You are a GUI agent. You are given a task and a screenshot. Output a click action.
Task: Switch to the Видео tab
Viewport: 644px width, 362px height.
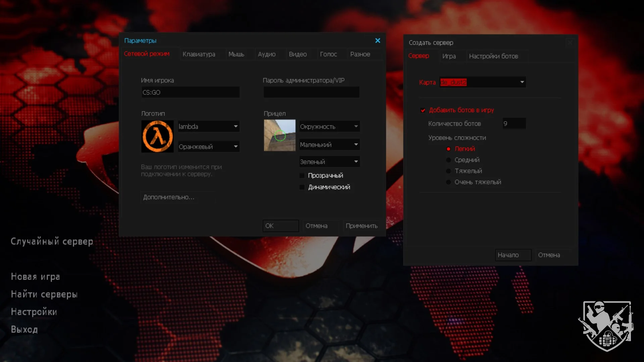(x=298, y=54)
